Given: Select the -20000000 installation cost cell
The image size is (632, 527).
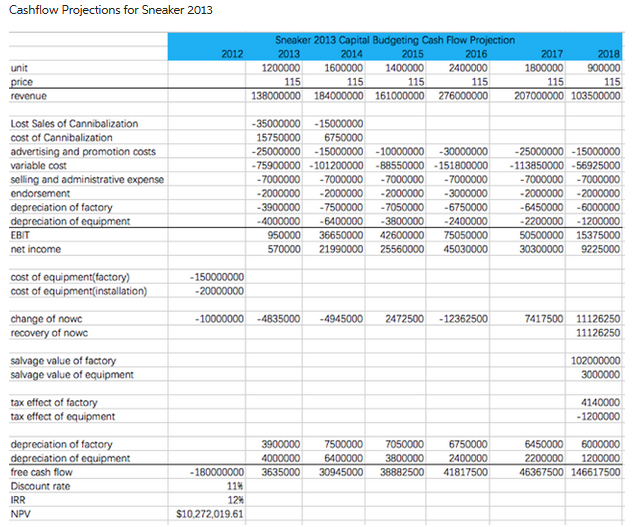Looking at the screenshot, I should (x=219, y=291).
